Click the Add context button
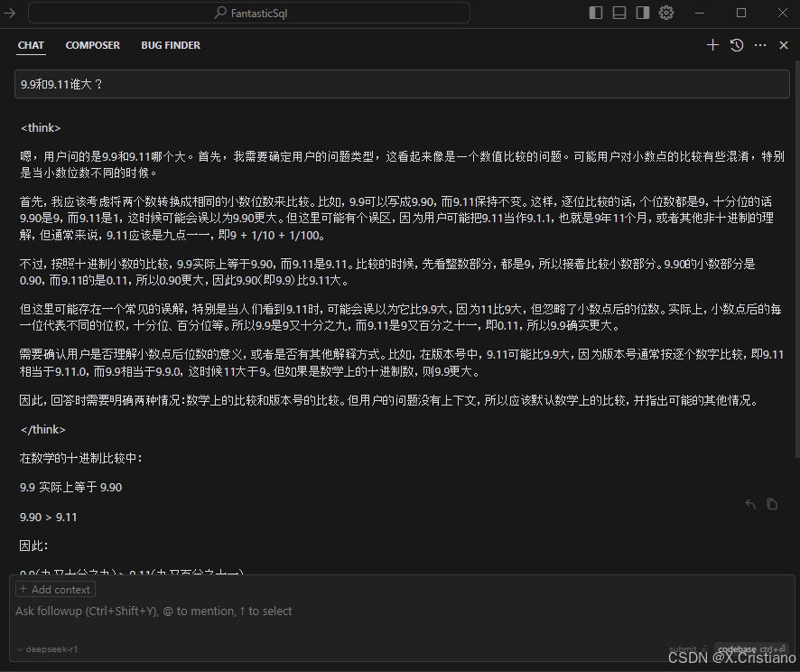The height and width of the screenshot is (672, 800). (55, 589)
